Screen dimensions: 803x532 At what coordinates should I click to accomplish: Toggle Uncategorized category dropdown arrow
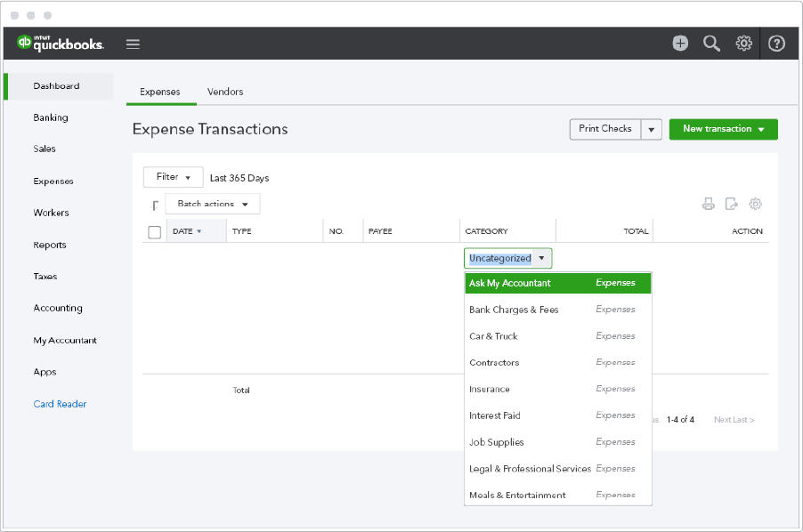click(x=541, y=258)
